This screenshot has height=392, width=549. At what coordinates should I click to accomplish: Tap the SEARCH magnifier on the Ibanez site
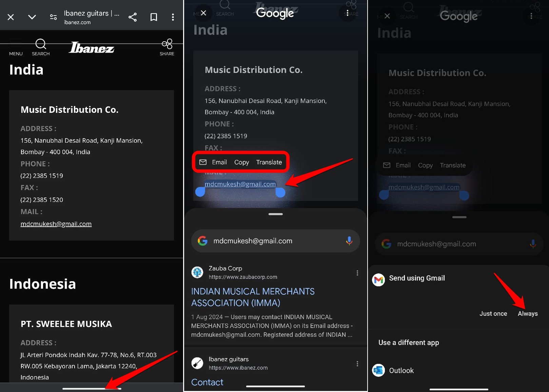click(40, 44)
